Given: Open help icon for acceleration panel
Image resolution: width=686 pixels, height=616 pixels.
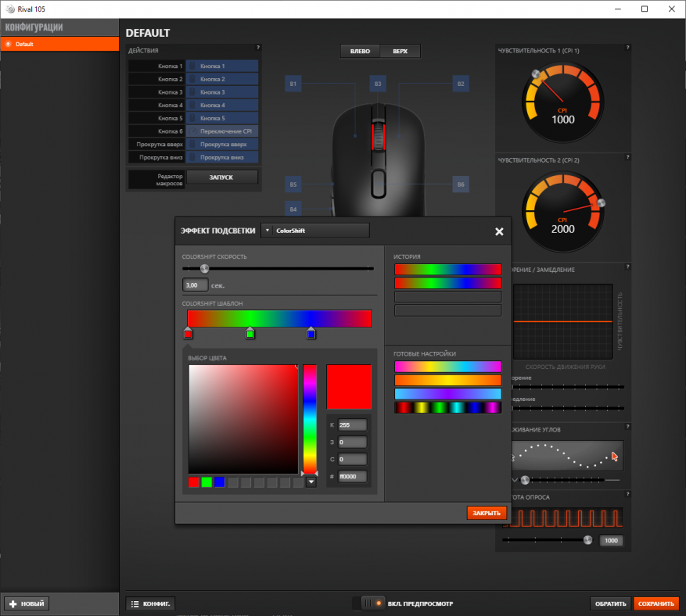Looking at the screenshot, I should click(x=628, y=267).
